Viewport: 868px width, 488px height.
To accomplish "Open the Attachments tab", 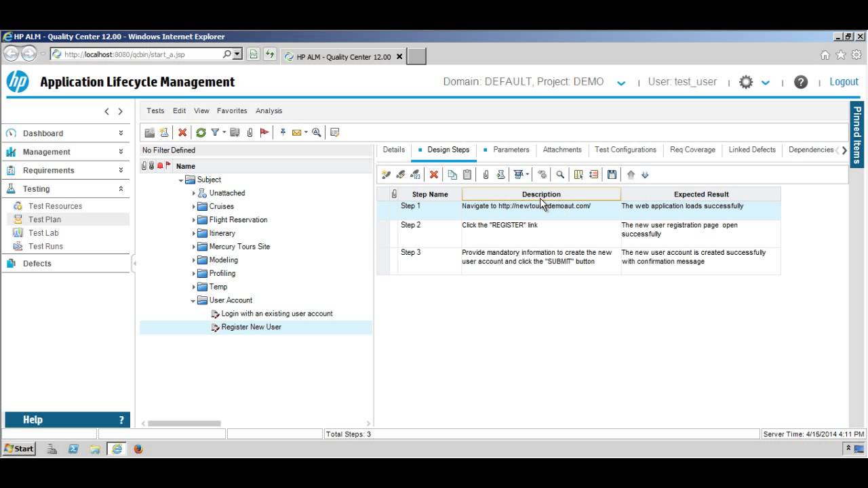I will point(562,150).
